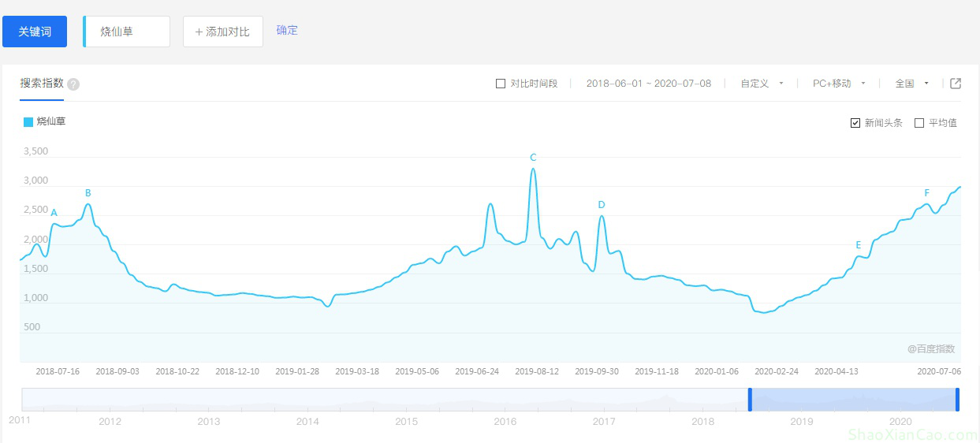980x443 pixels.
Task: Uncheck the 新闻头条 checkbox
Action: point(855,123)
